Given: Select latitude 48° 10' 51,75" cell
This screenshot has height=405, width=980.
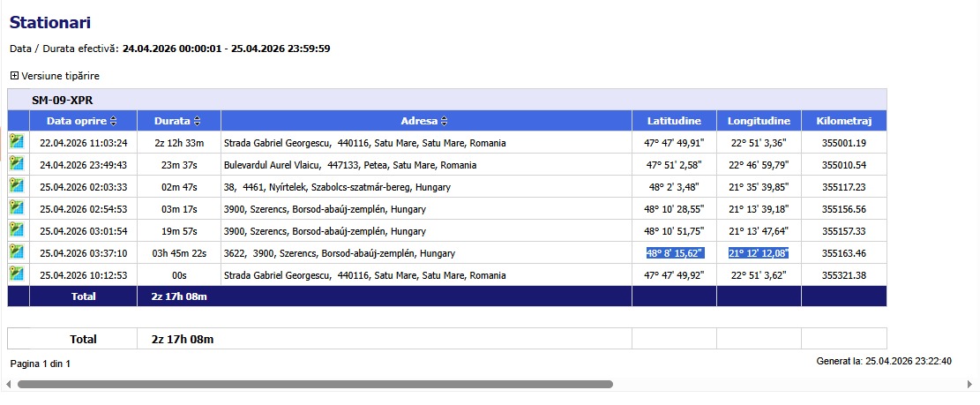Looking at the screenshot, I should [x=675, y=231].
